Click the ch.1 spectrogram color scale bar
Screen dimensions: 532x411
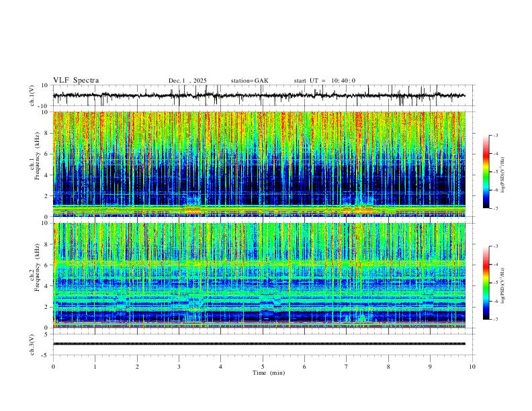pos(486,172)
